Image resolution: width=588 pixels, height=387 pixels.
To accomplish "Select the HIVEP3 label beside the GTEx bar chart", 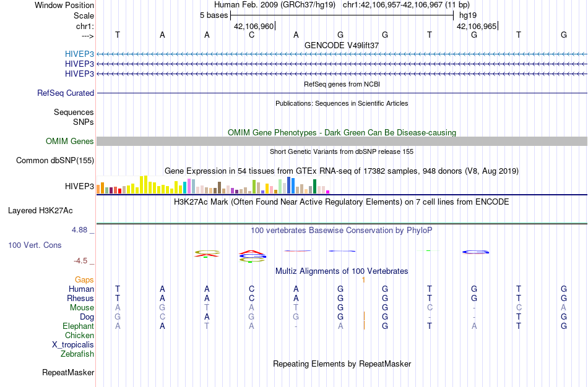I will 79,186.
